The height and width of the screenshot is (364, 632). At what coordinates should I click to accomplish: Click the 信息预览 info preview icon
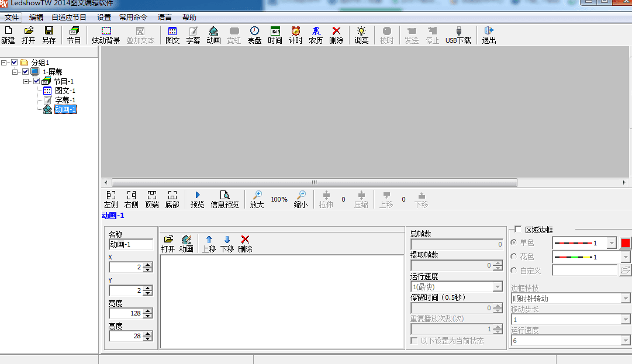pyautogui.click(x=225, y=199)
